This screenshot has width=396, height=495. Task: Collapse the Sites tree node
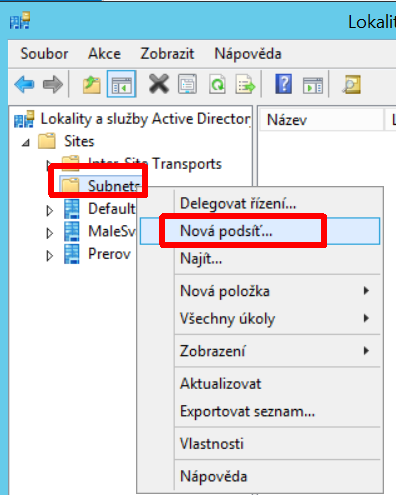26,143
